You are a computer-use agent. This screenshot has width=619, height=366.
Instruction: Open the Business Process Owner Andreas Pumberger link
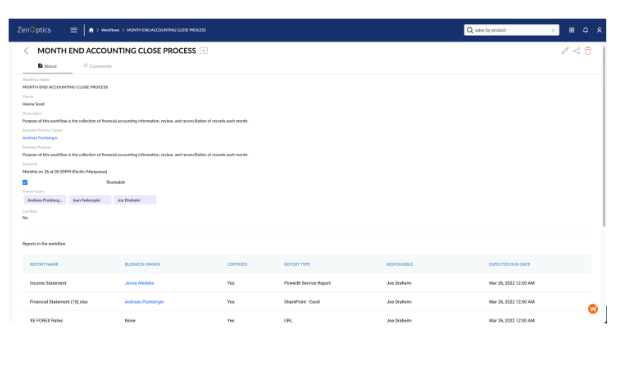(40, 138)
